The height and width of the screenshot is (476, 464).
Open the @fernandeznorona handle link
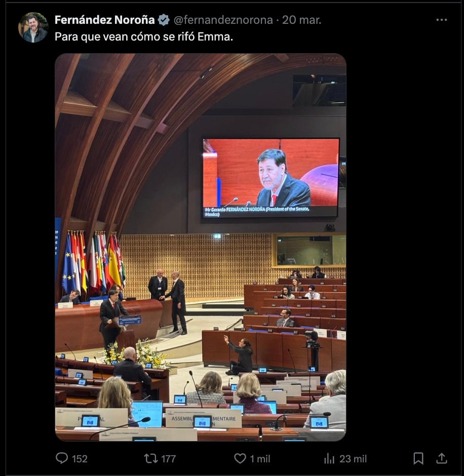pyautogui.click(x=223, y=20)
